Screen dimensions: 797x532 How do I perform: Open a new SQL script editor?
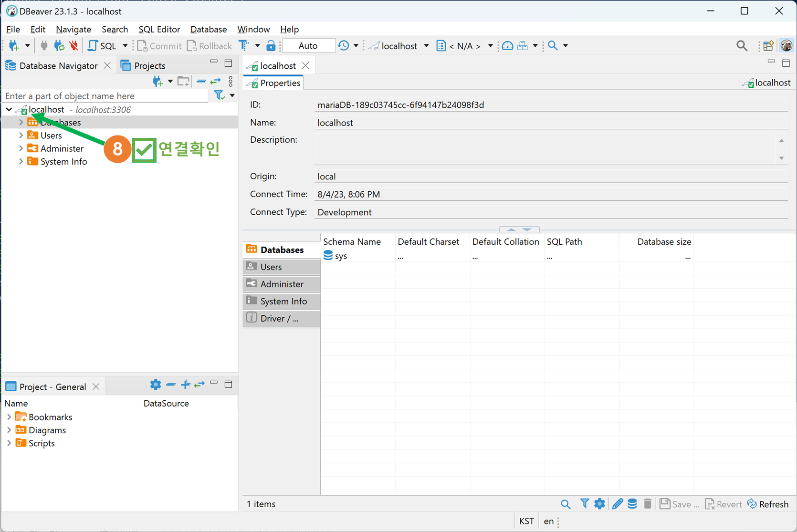tap(102, 46)
